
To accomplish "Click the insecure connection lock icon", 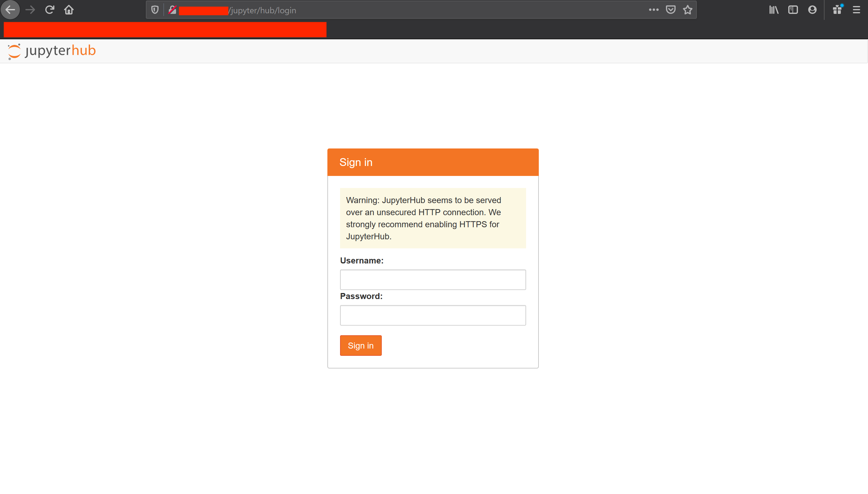I will click(172, 10).
